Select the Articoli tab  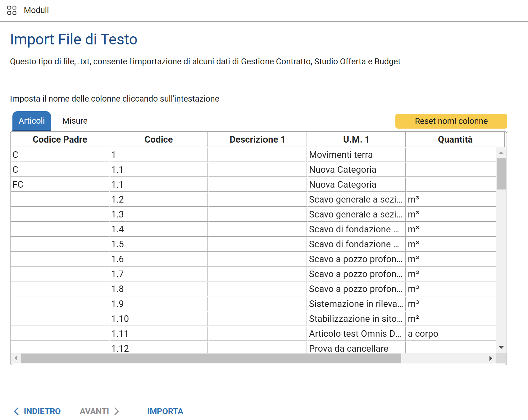tap(32, 121)
